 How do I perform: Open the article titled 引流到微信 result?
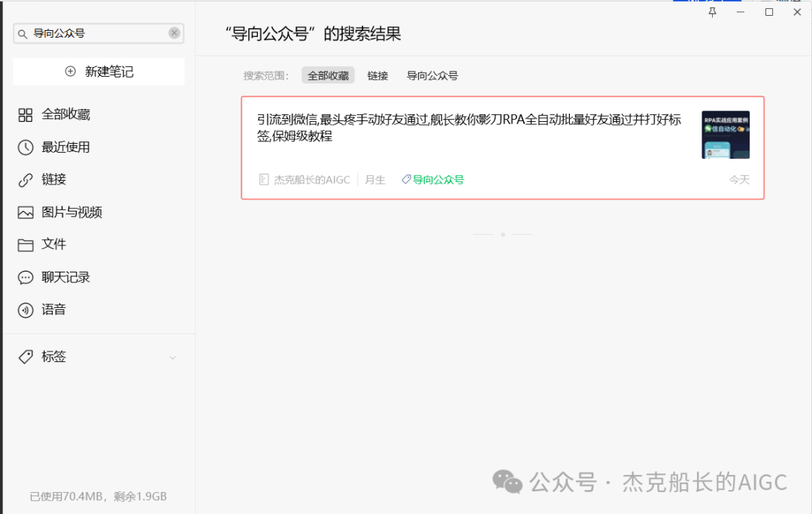(x=469, y=128)
